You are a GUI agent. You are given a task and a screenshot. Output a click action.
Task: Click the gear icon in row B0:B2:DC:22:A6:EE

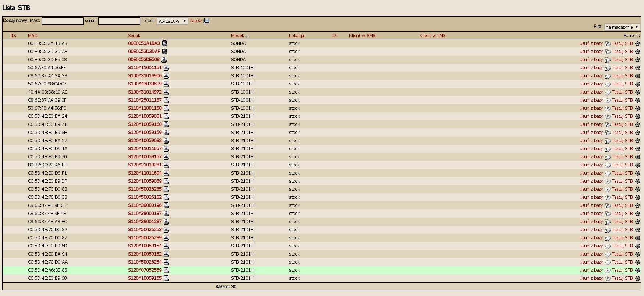click(637, 165)
